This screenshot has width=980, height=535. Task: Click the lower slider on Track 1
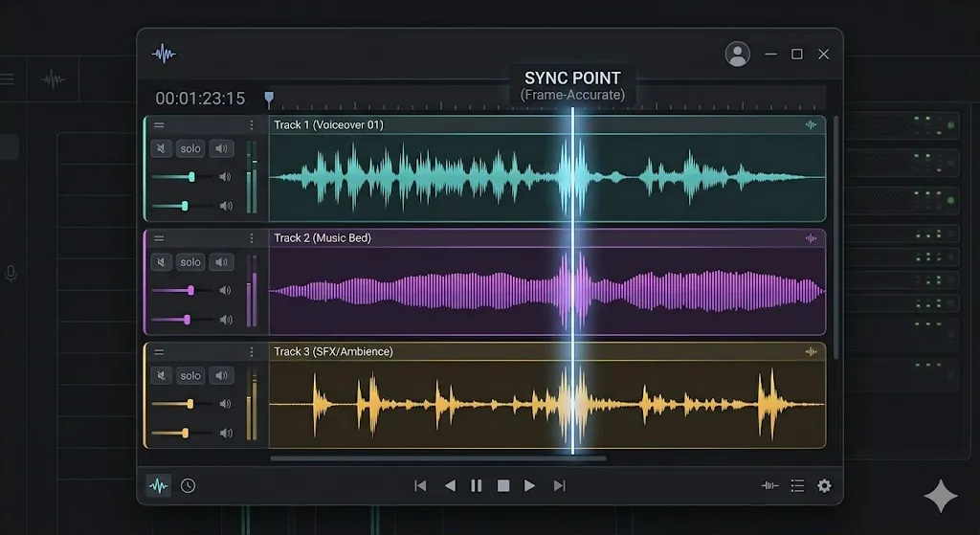click(x=181, y=206)
